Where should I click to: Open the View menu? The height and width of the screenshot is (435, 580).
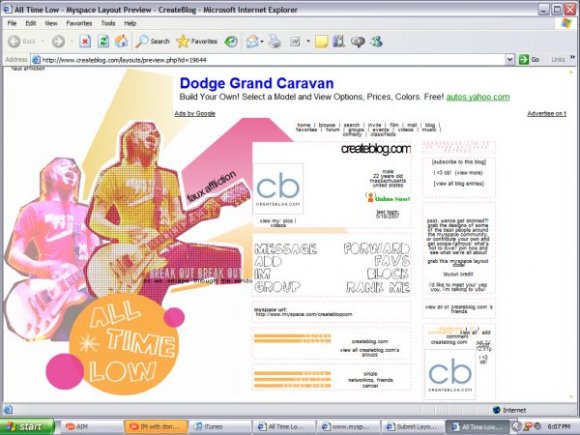click(x=51, y=23)
